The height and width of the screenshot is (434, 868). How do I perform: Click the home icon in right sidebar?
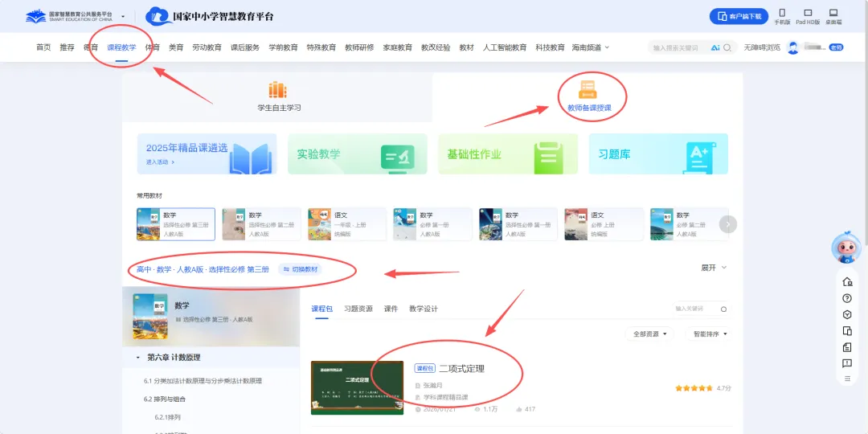(846, 282)
